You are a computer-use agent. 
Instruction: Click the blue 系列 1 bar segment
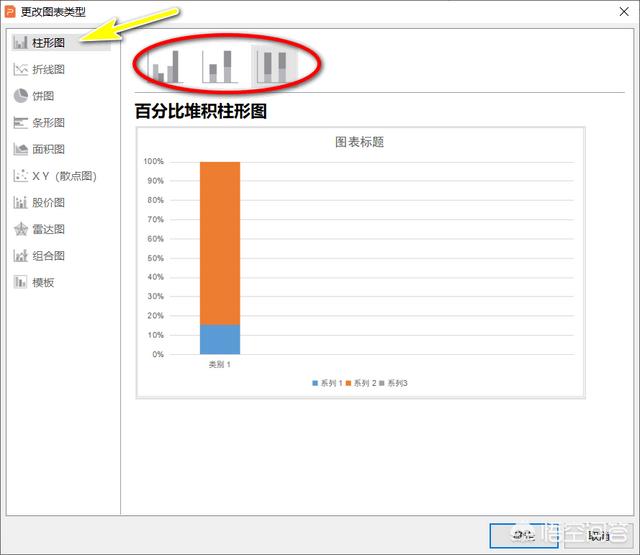tap(220, 340)
